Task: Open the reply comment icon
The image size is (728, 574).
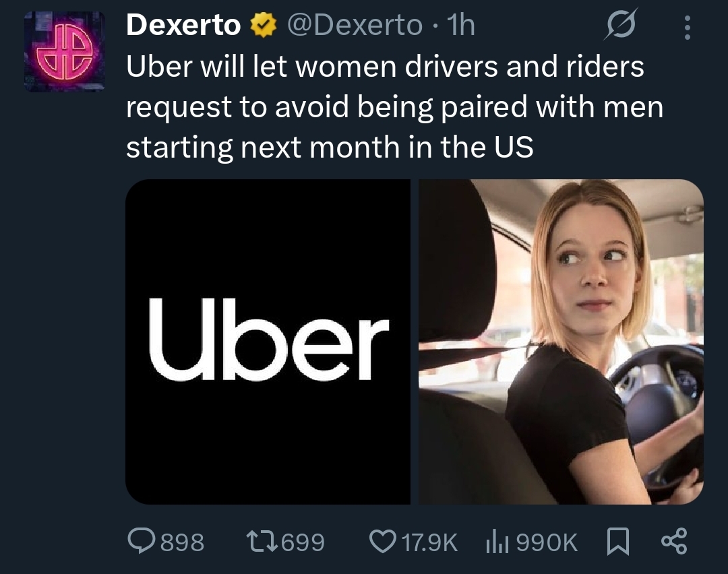Action: click(x=142, y=542)
